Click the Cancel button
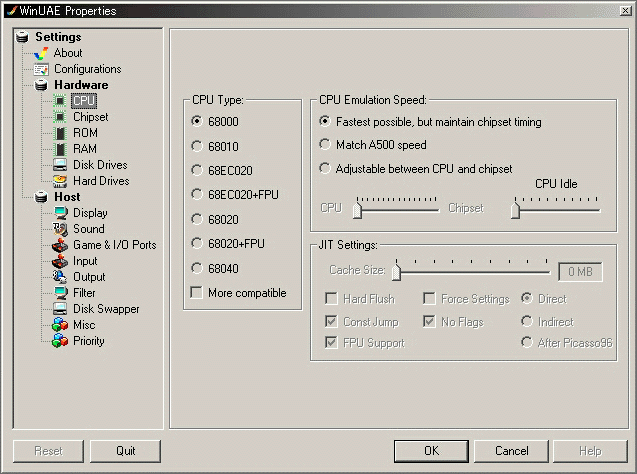 click(511, 451)
